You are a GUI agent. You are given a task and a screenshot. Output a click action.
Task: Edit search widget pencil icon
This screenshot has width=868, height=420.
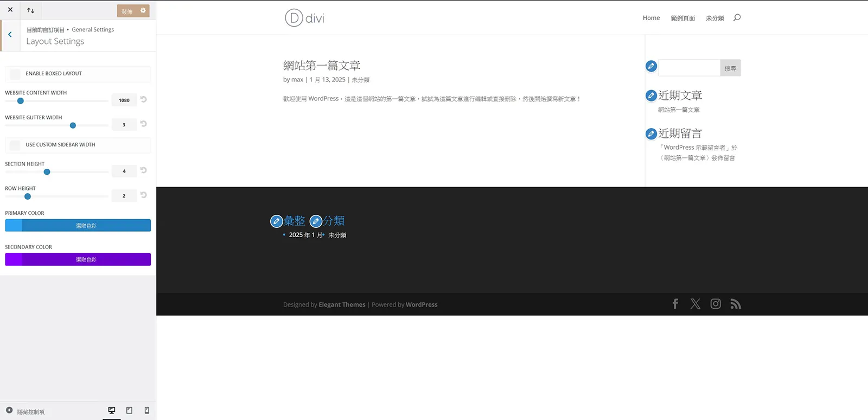pyautogui.click(x=652, y=66)
